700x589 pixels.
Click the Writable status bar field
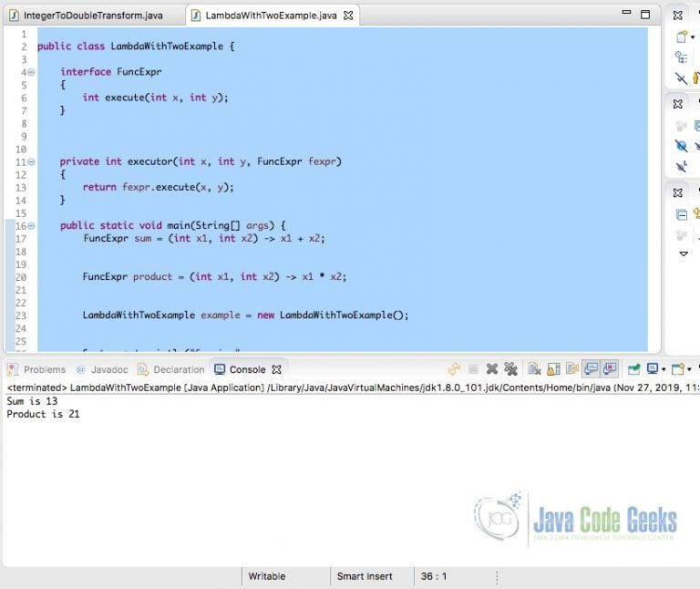267,576
